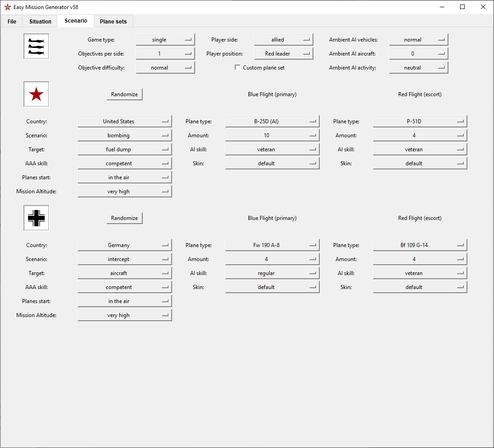Open the Germany country dropdown
Image resolution: width=494 pixels, height=448 pixels.
125,245
